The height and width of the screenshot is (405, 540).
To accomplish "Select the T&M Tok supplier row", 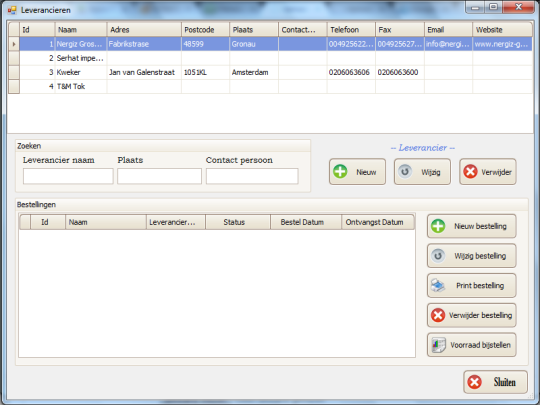I will point(276,86).
